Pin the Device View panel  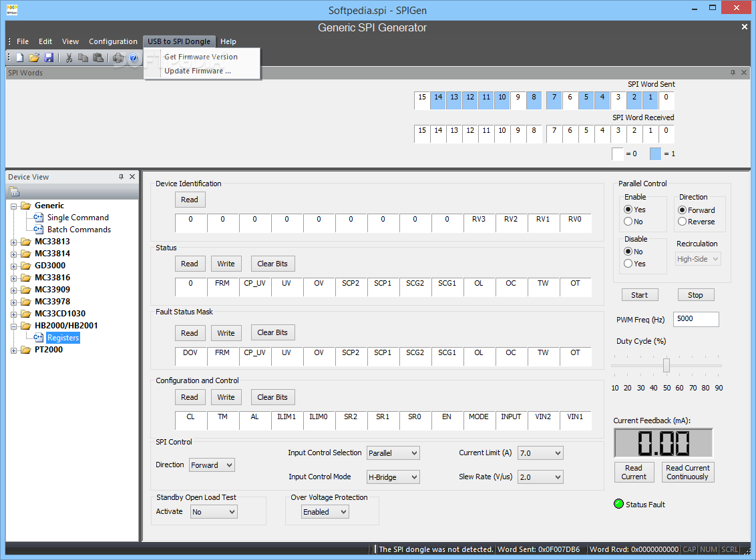(x=121, y=177)
